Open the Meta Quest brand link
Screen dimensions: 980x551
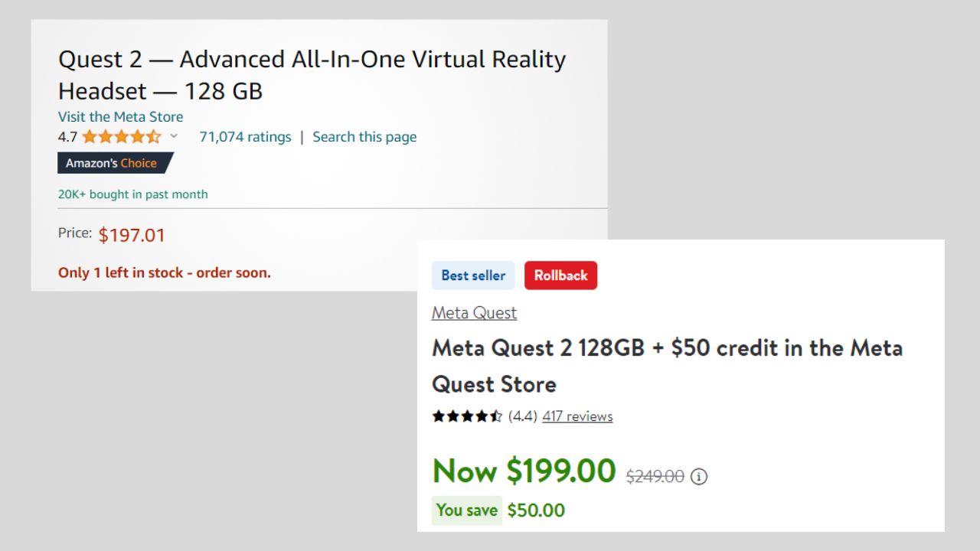click(474, 313)
